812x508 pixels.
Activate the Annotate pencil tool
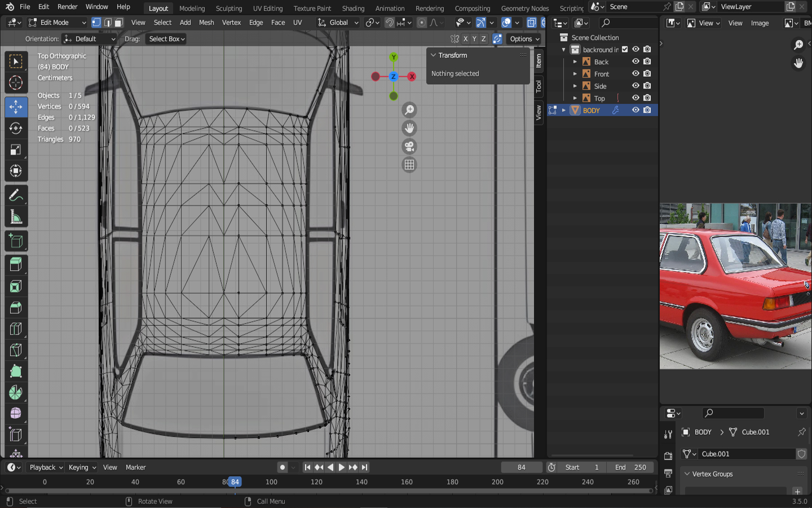[x=16, y=195]
